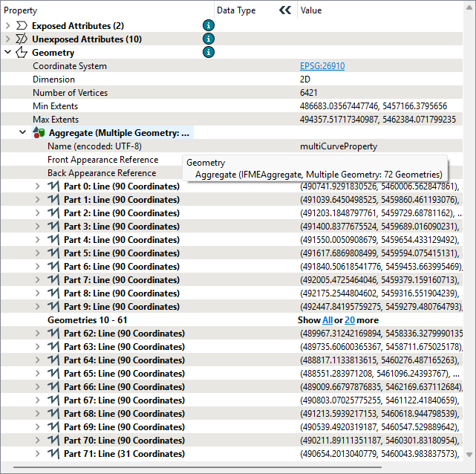Click the Aggregate geometry shapes icon
Viewport: 476px width, 474px height.
(39, 132)
